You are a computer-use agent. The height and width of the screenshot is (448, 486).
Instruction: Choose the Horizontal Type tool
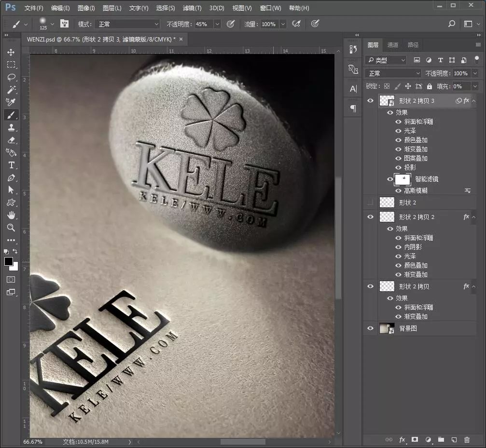coord(11,165)
